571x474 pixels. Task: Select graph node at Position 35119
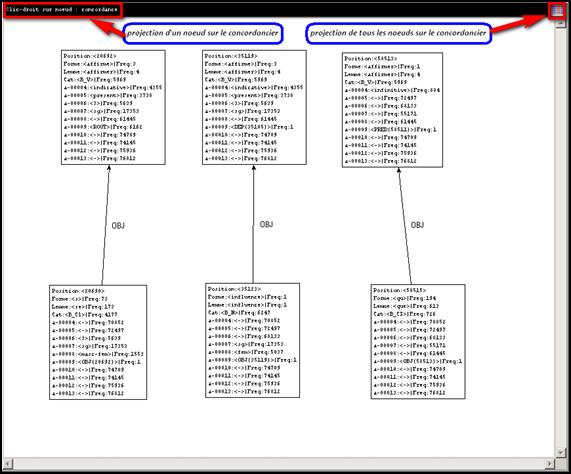click(x=254, y=107)
